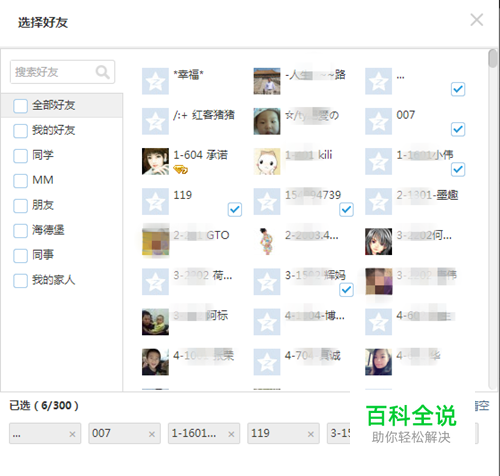500x476 pixels.
Task: Check the 同学 group checkbox
Action: pyautogui.click(x=20, y=156)
